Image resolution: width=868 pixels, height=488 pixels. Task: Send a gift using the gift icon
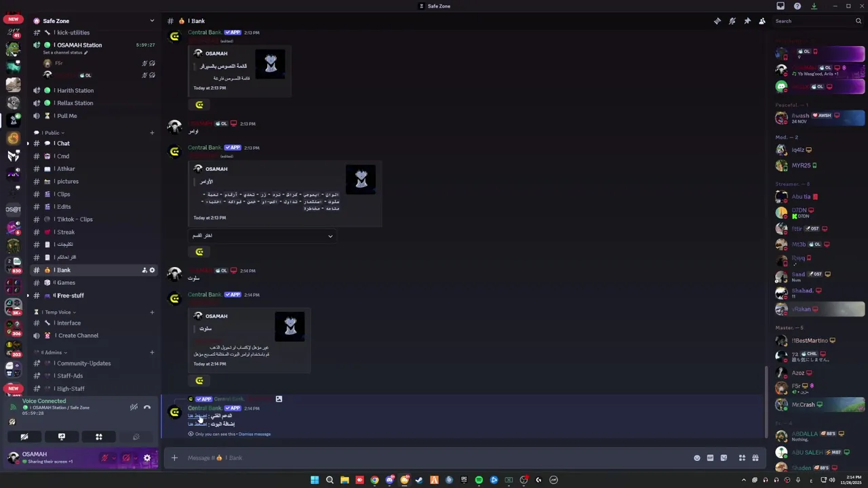pos(755,458)
